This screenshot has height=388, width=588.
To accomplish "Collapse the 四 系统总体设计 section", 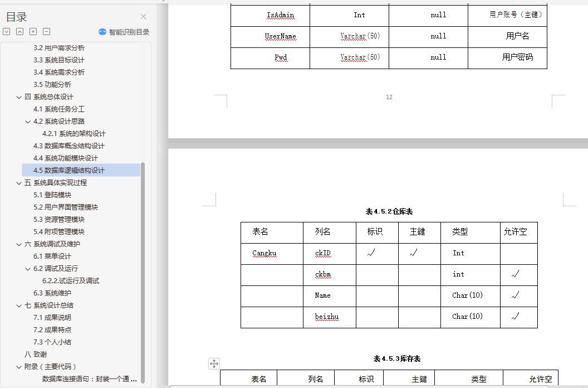I will pos(19,98).
